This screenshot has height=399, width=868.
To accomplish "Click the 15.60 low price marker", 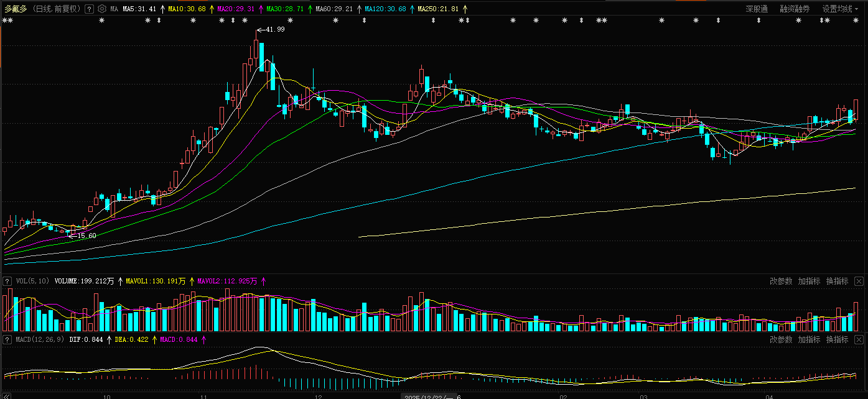I will 86,236.
